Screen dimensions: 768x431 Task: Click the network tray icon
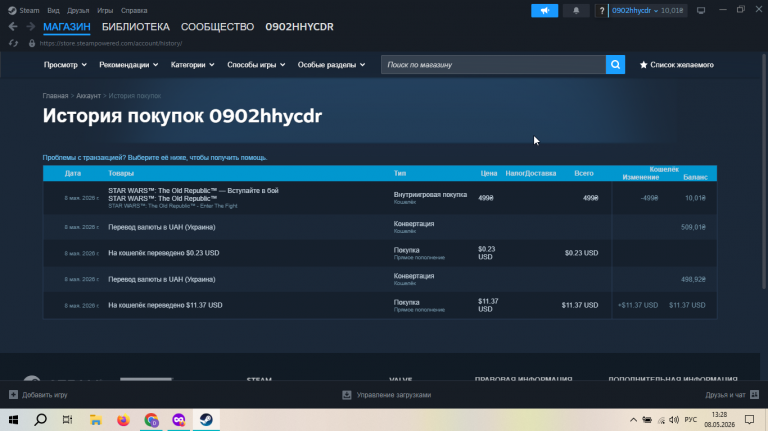[x=661, y=420]
